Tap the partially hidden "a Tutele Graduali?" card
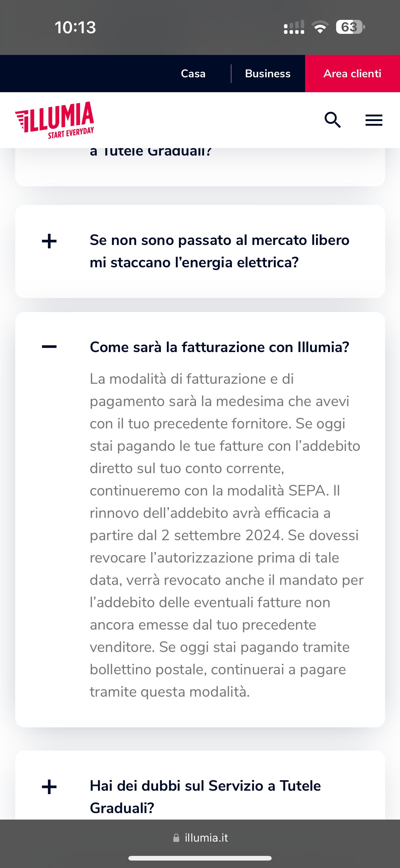The width and height of the screenshot is (400, 868). tap(200, 167)
